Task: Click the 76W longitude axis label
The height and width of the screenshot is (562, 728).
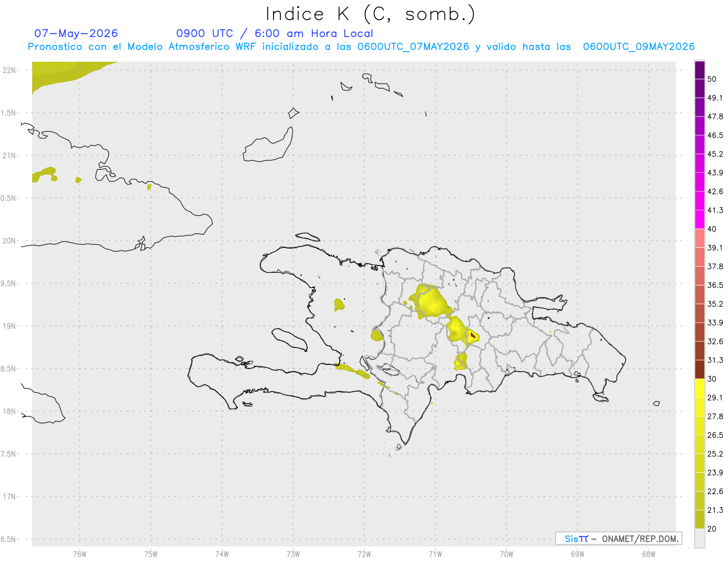Action: click(x=79, y=554)
